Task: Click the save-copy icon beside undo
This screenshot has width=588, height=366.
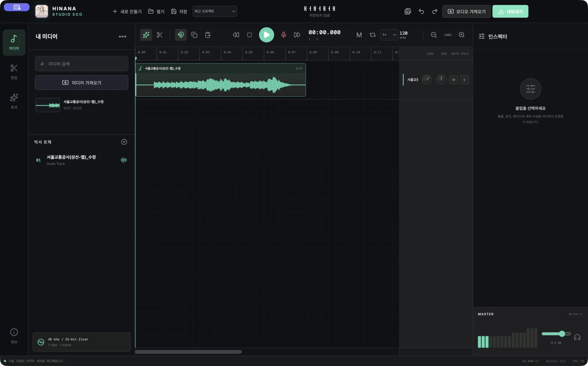Action: 408,11
